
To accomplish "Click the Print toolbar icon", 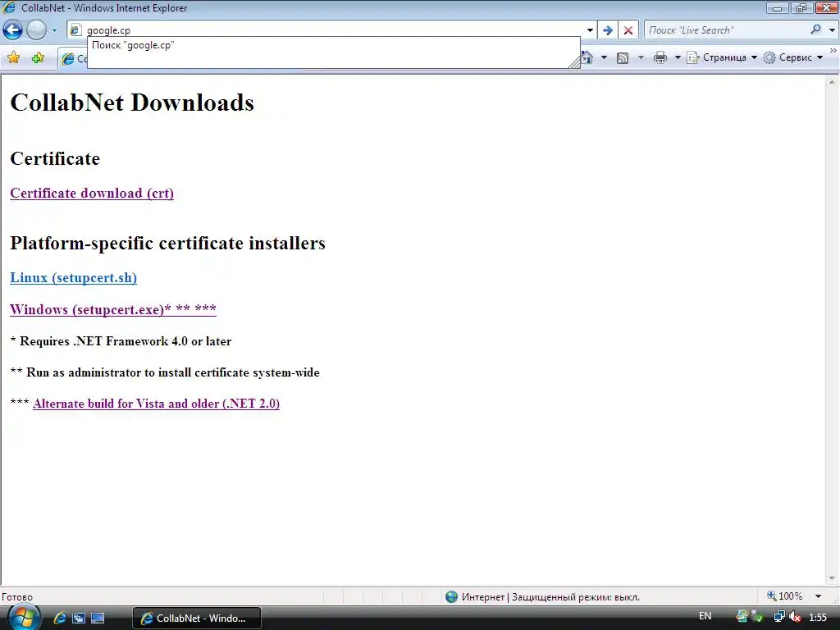I will (x=660, y=57).
